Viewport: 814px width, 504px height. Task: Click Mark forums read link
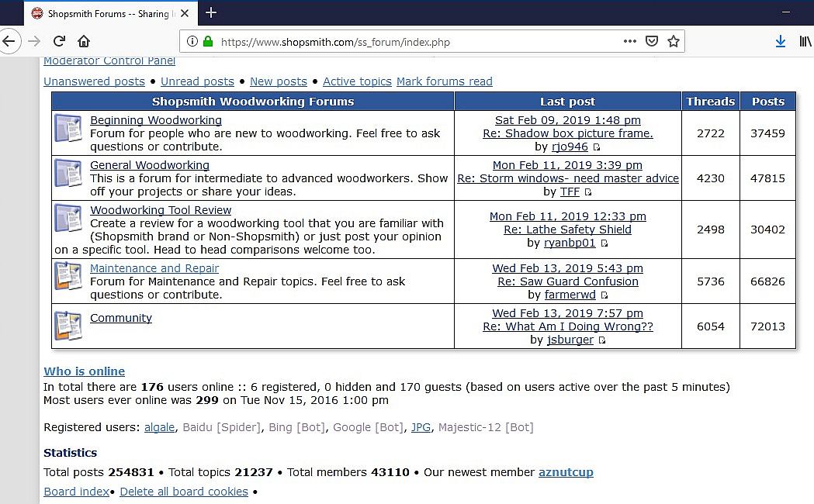(x=445, y=81)
